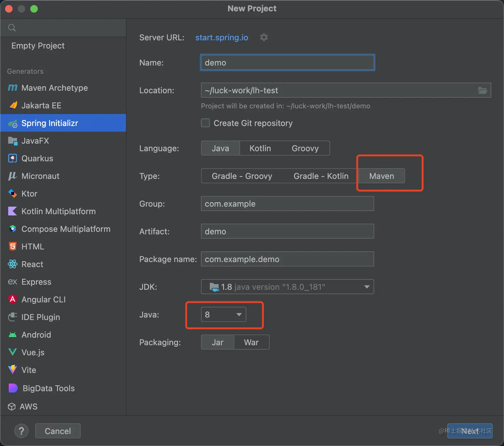Select JavaFX generator entry
Viewport: 504px width, 446px height.
(63, 141)
